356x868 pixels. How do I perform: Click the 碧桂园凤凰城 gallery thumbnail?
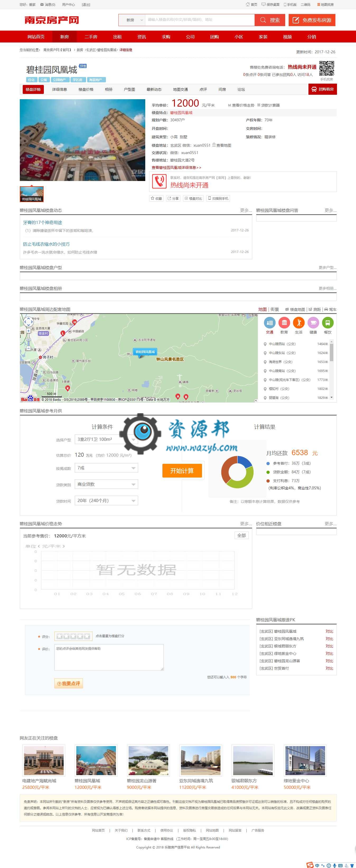(32, 194)
